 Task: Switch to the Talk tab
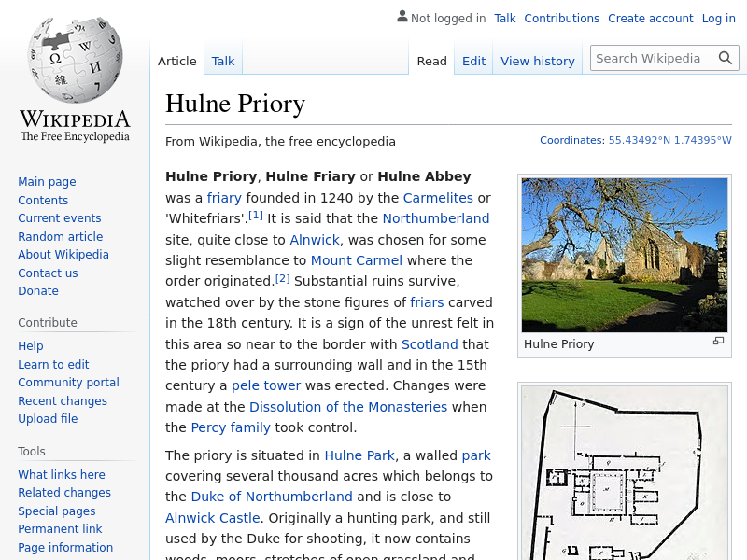coord(223,61)
